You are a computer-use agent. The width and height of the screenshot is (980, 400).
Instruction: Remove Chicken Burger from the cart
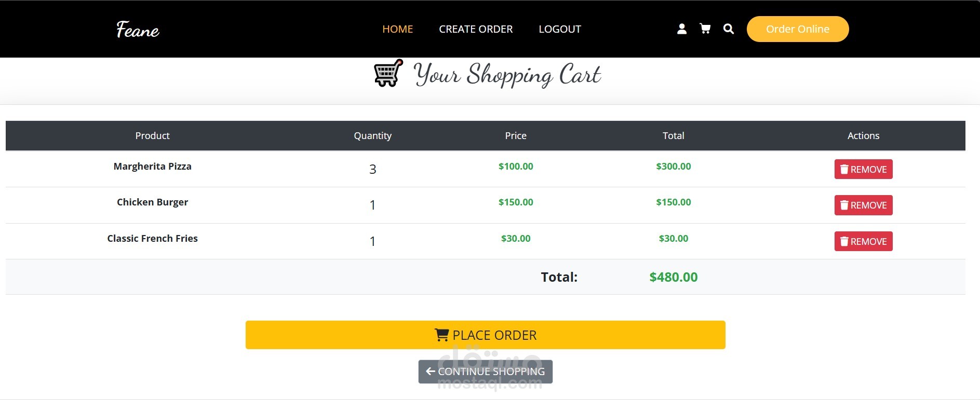click(863, 205)
